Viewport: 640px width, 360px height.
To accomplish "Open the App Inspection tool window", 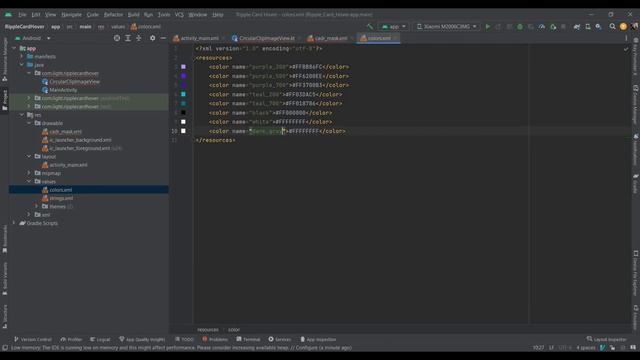I will coord(318,339).
